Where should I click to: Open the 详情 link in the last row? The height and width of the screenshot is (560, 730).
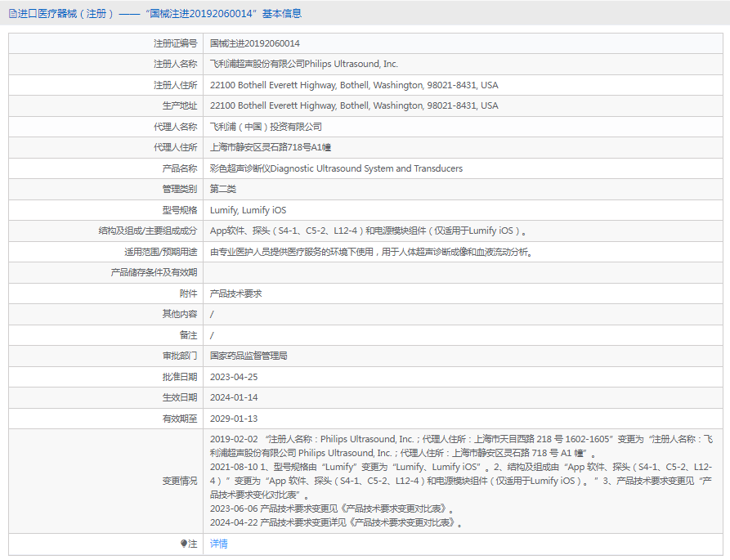(219, 544)
